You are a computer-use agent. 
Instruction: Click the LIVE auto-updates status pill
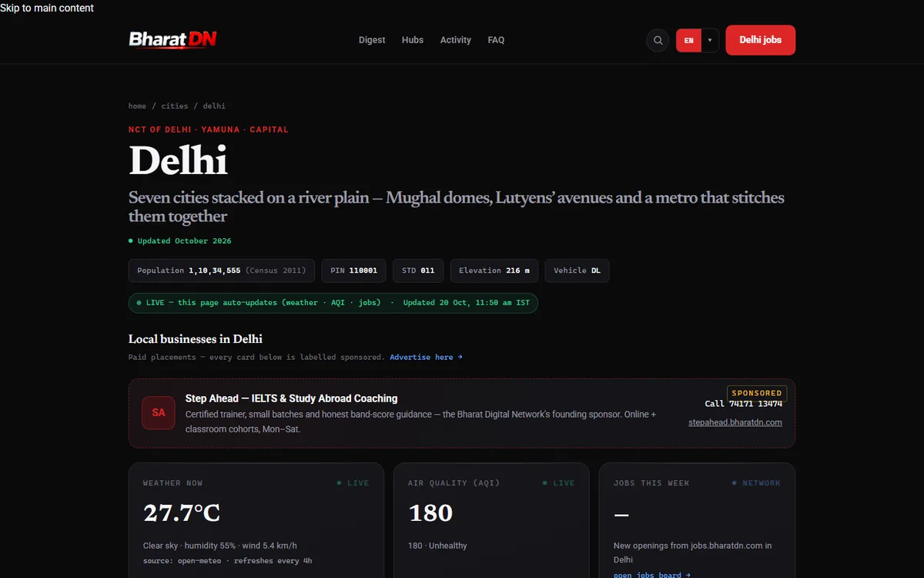click(x=333, y=303)
